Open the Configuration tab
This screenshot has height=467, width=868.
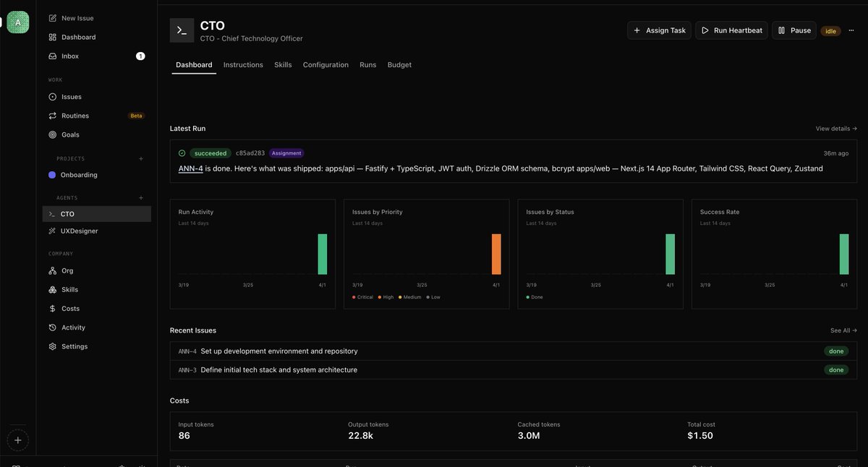(x=325, y=65)
